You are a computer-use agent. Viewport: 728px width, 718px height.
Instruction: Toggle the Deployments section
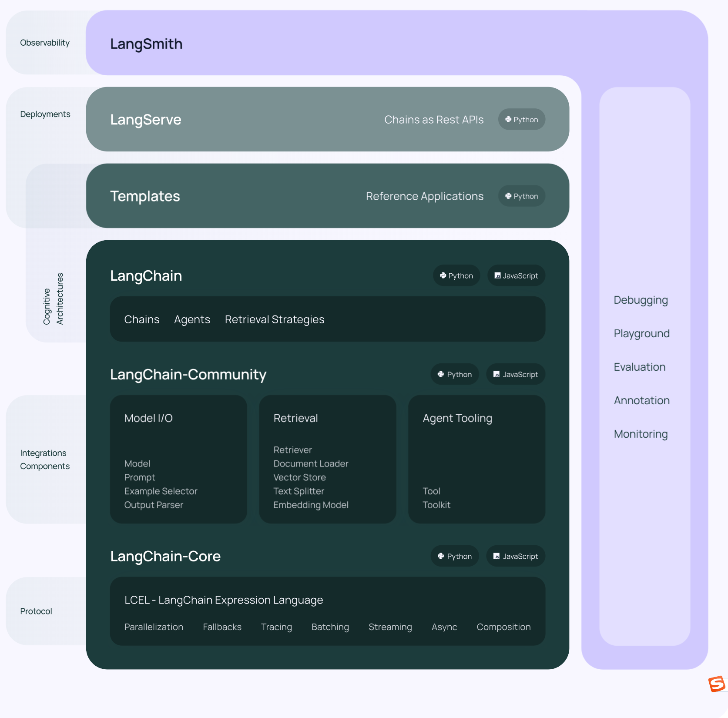tap(45, 114)
